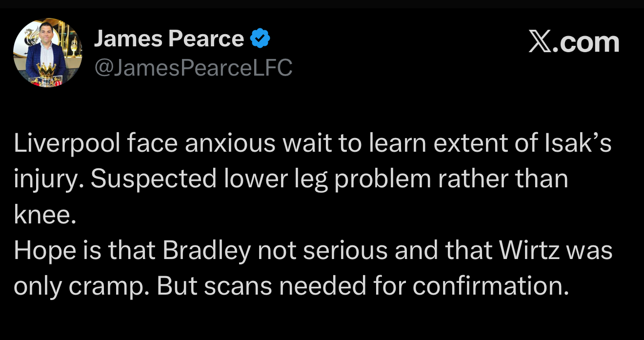644x340 pixels.
Task: Open the @JamesPearceLFC handle
Action: point(193,68)
